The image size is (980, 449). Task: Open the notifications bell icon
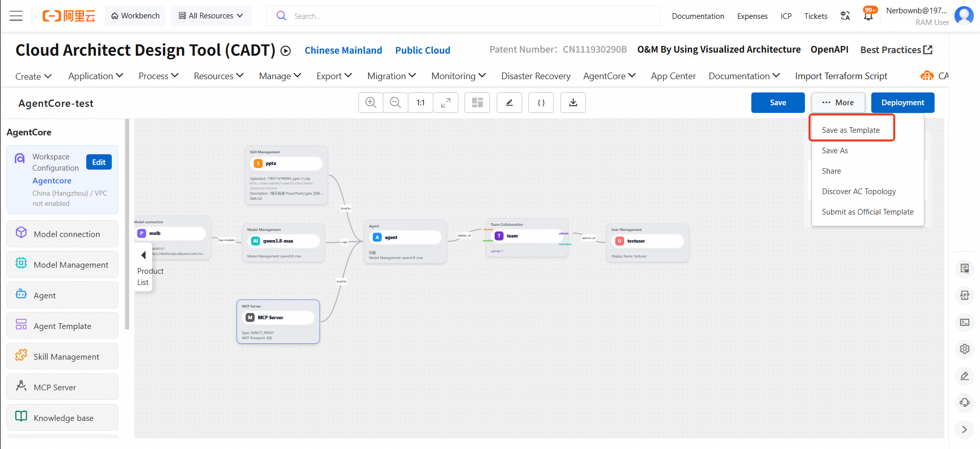coord(868,16)
